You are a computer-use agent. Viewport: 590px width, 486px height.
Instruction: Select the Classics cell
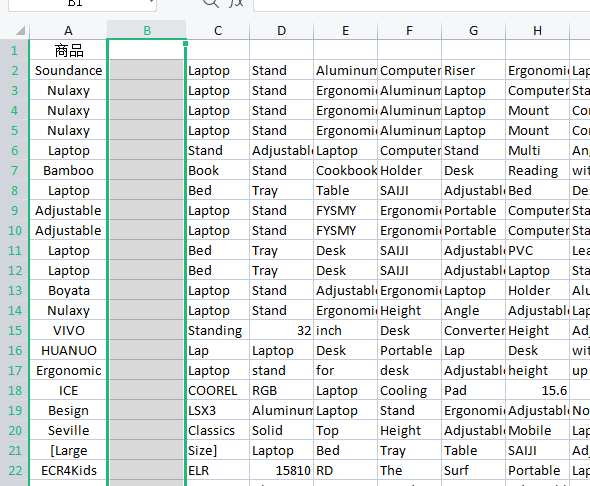pos(218,430)
